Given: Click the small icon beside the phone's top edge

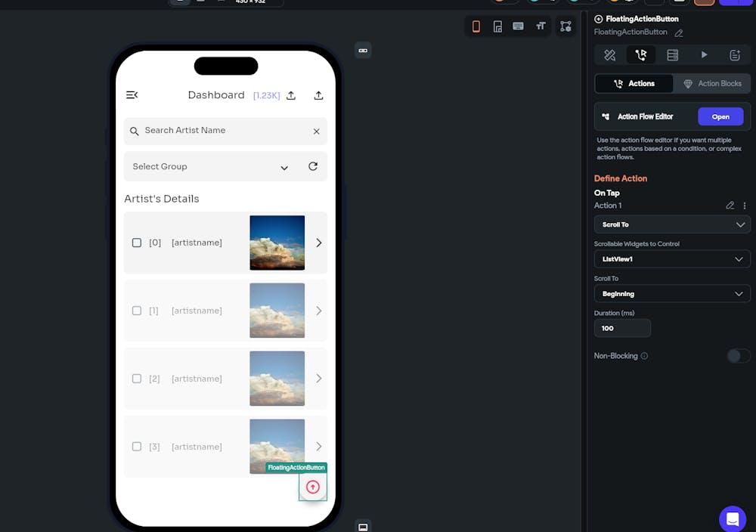Looking at the screenshot, I should pos(363,51).
